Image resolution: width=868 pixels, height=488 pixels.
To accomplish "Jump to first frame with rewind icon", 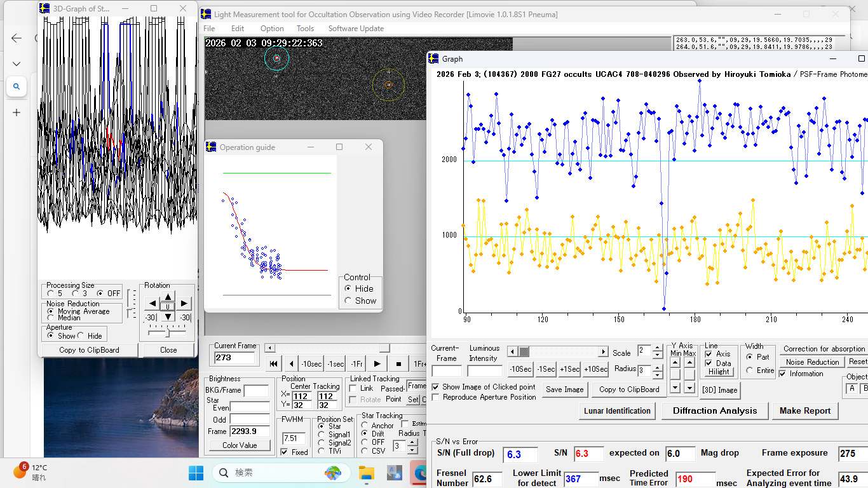I will click(x=274, y=364).
